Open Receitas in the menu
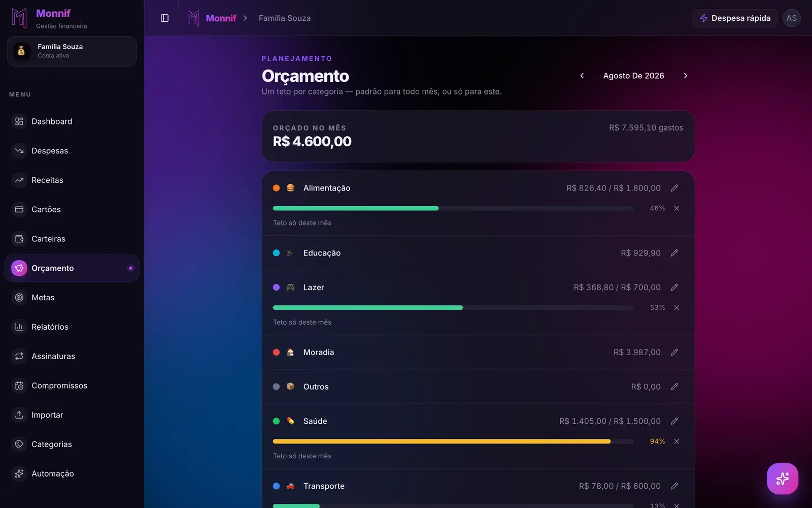This screenshot has width=812, height=508. [x=72, y=180]
